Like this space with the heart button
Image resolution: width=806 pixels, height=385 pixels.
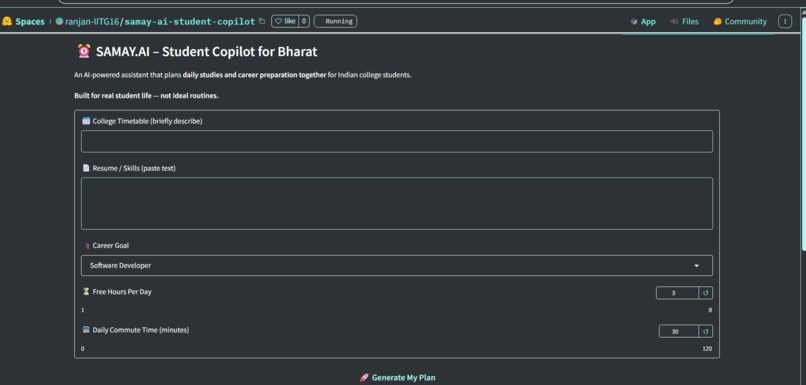285,21
